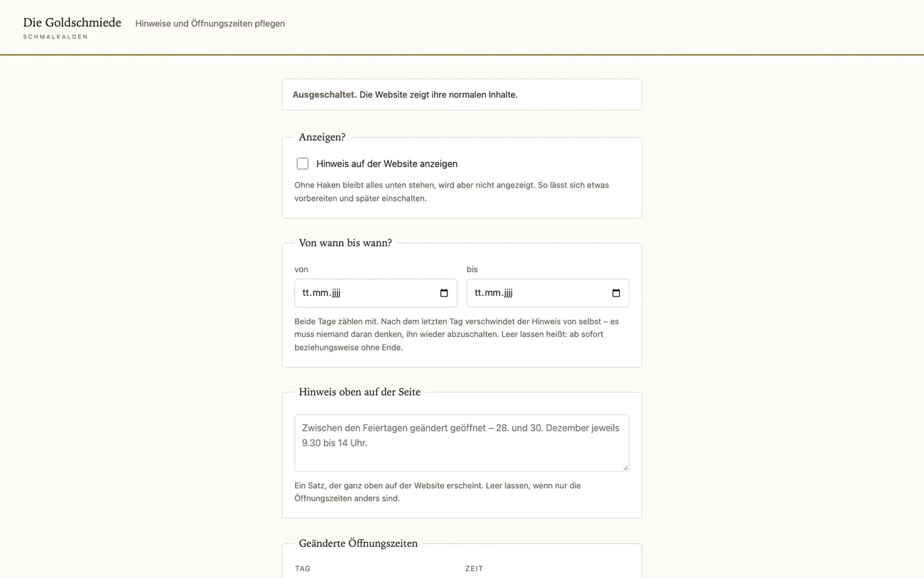Click the 'bis' end date field

click(548, 293)
